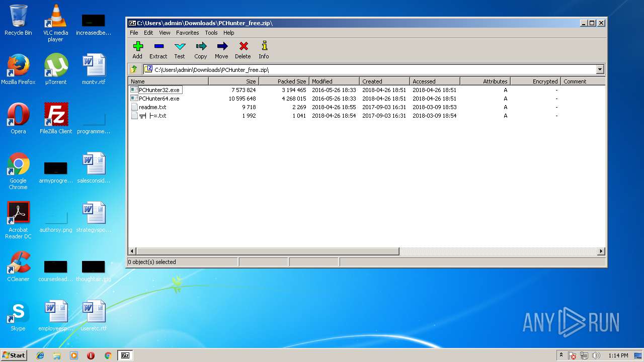Image resolution: width=644 pixels, height=362 pixels.
Task: Click the PCHunter64.exe file icon
Action: tap(134, 99)
